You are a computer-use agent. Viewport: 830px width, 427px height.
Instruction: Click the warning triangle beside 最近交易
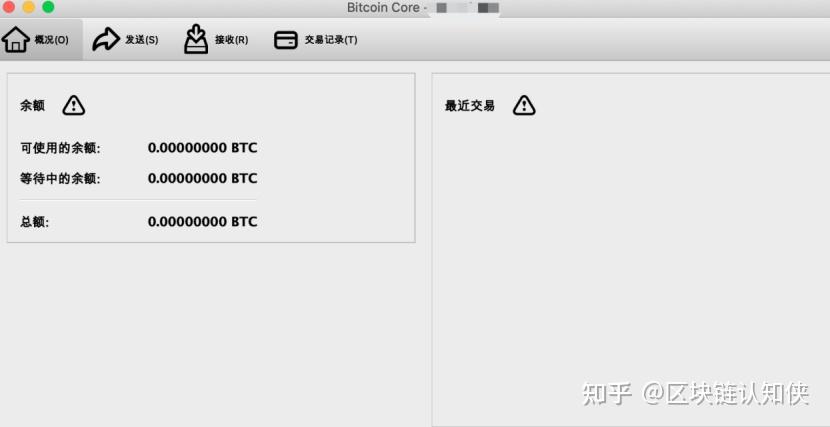pos(524,105)
